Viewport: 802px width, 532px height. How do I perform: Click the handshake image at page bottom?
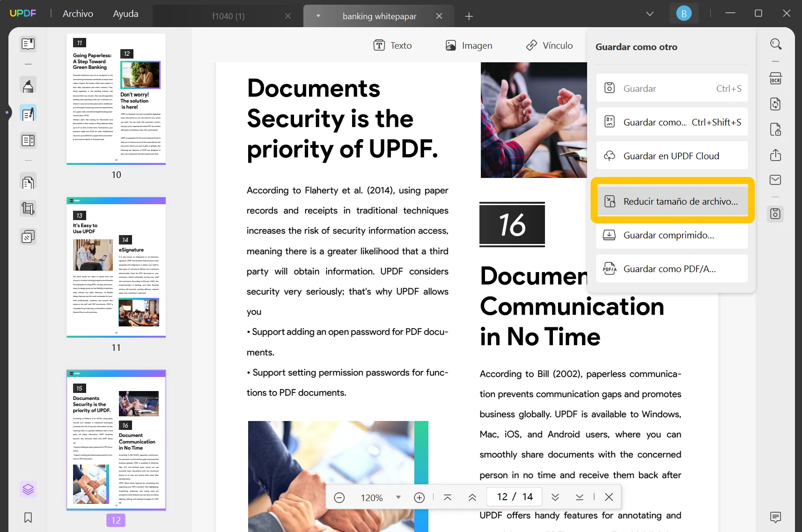(338, 476)
